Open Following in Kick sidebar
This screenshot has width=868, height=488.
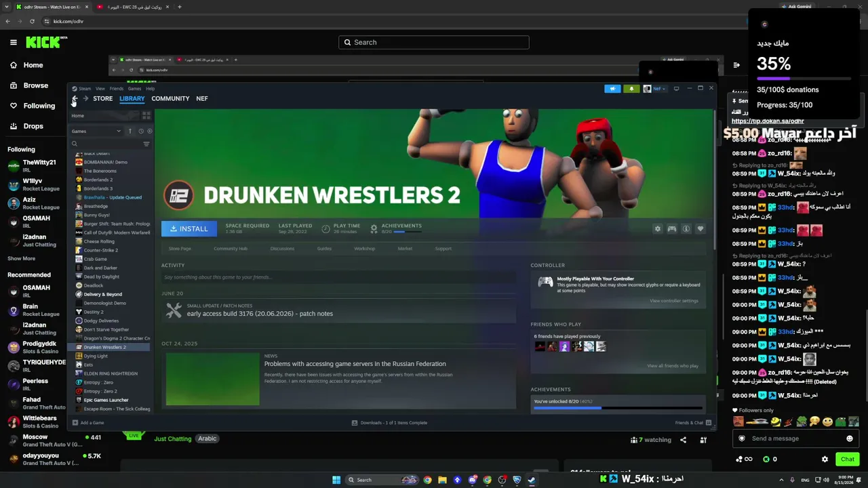point(33,106)
